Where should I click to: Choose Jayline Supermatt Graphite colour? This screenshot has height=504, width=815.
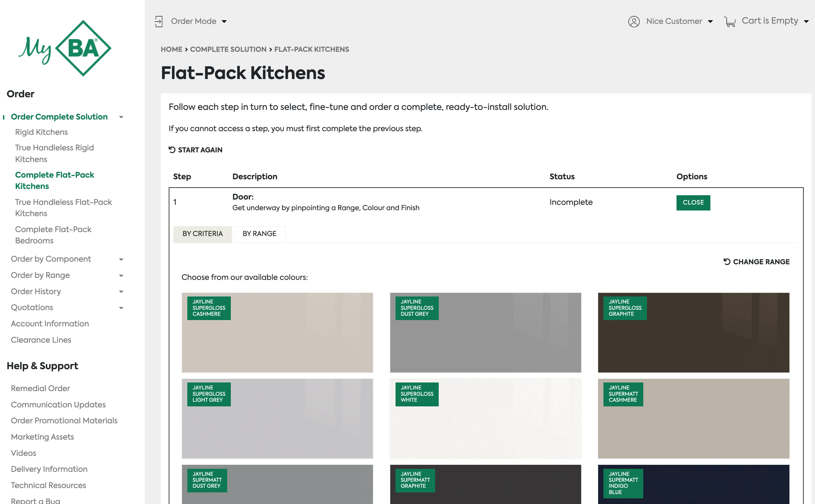[x=485, y=484]
